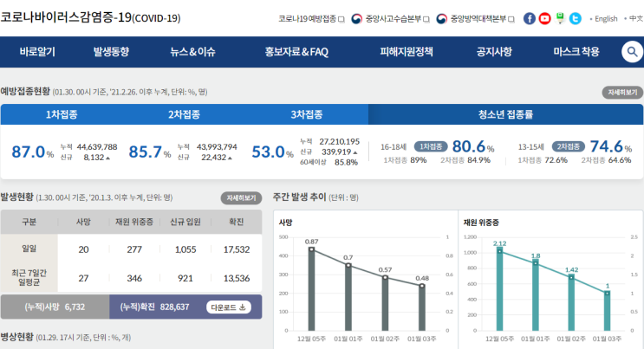Screen dimensions: 644x349
Task: Click the (누적)사망 6,732 box
Action: point(55,307)
